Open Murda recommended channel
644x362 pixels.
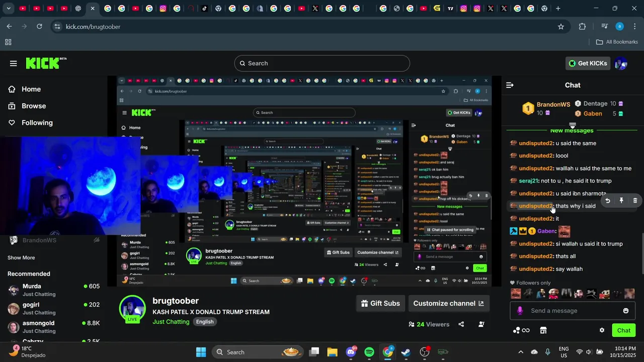click(53, 290)
